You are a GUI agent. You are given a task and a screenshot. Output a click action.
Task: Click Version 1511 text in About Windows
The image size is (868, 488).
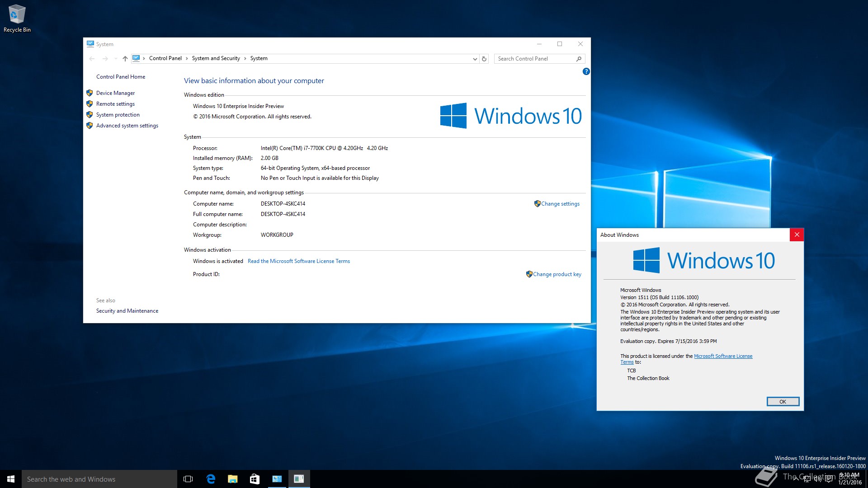pos(659,297)
